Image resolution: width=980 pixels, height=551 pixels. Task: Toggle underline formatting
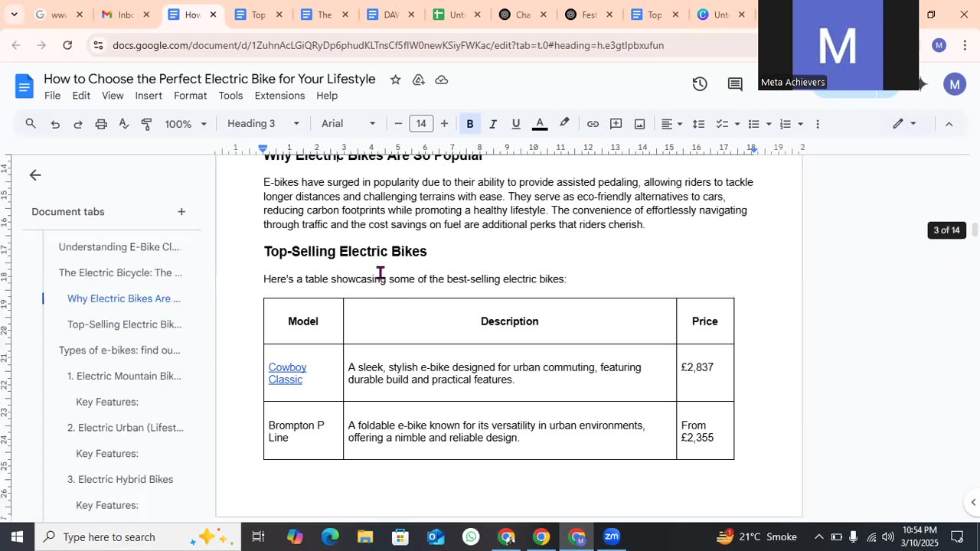516,124
